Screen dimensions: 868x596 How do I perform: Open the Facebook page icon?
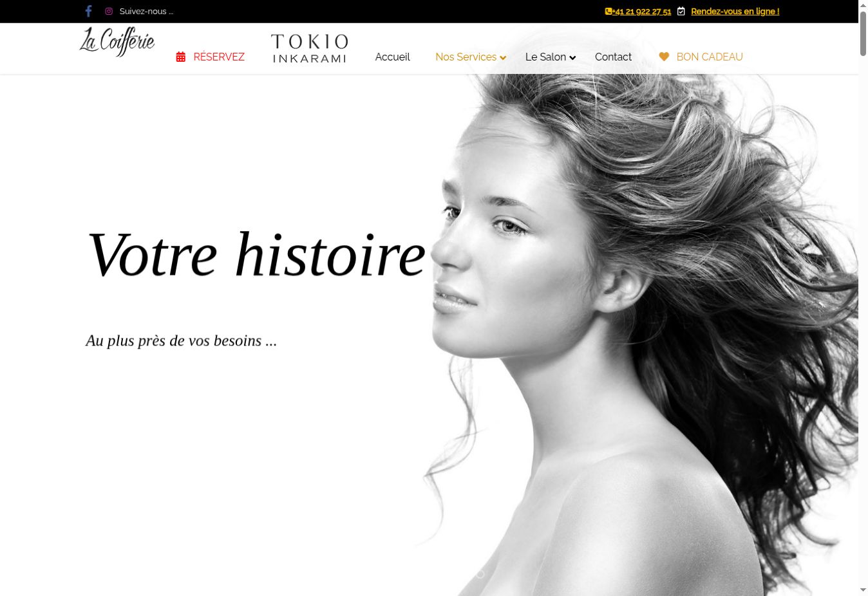tap(89, 11)
